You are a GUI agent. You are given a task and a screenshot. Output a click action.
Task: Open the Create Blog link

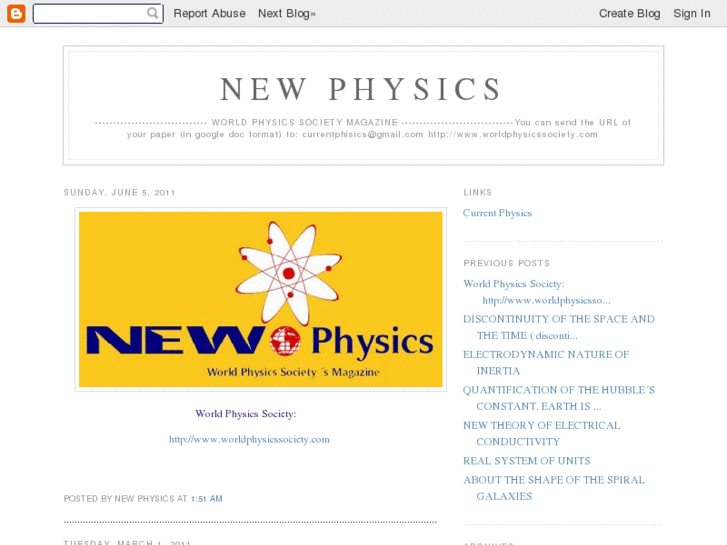click(629, 13)
